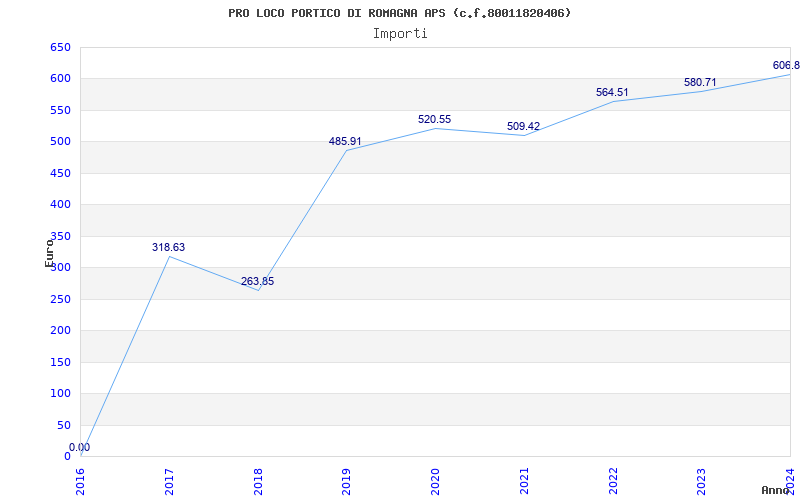Click the 500 y-axis tick label

(60, 142)
